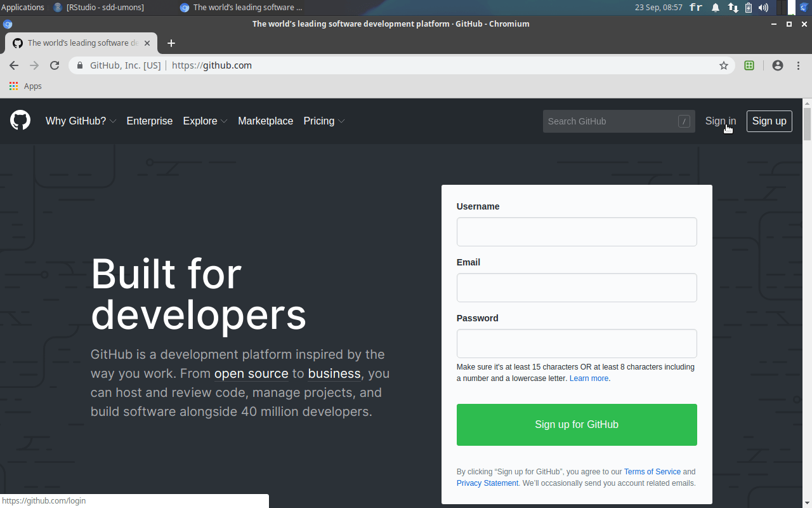The height and width of the screenshot is (508, 812).
Task: Click the Sign up header button
Action: (769, 121)
